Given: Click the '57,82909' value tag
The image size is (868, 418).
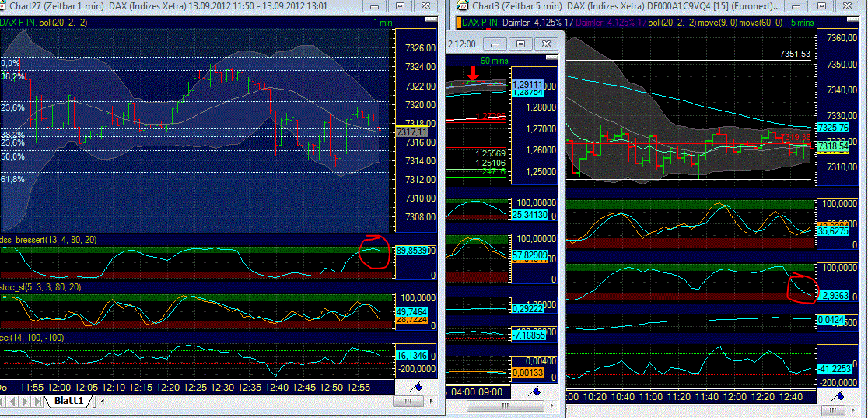Looking at the screenshot, I should (x=531, y=254).
